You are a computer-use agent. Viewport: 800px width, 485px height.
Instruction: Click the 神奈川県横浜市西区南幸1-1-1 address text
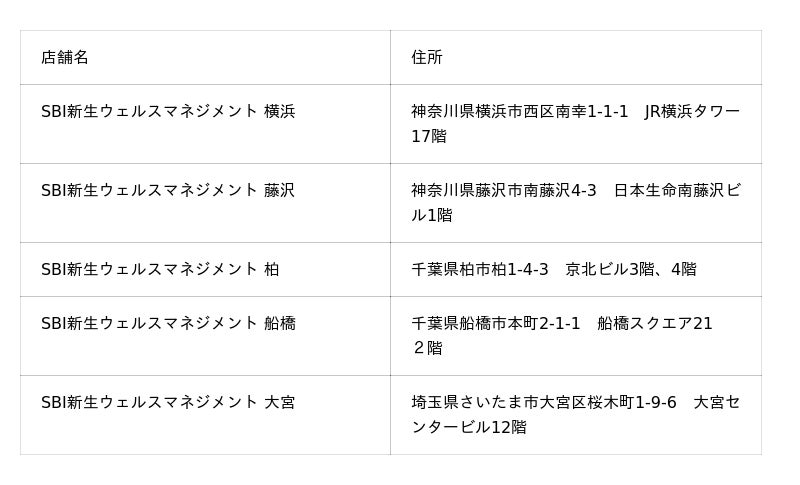coord(520,111)
